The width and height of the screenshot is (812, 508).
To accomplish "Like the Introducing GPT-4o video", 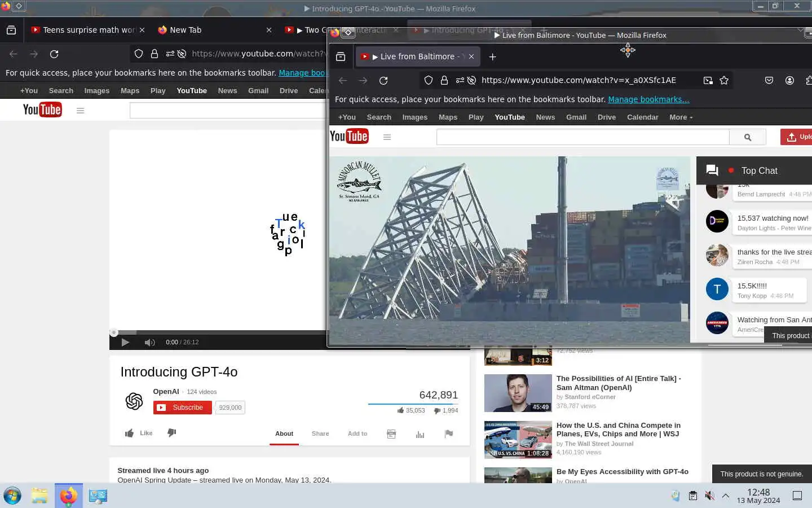I will (139, 433).
